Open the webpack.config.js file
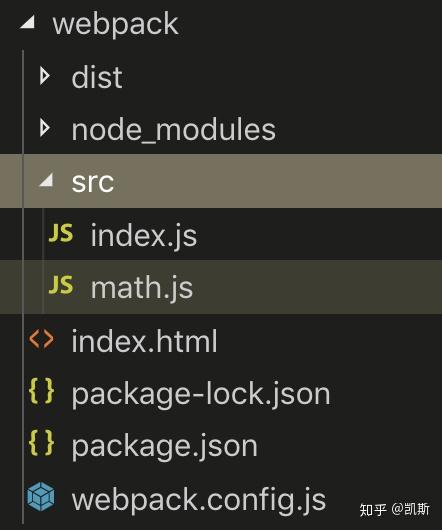Image resolution: width=442 pixels, height=530 pixels. 199,500
